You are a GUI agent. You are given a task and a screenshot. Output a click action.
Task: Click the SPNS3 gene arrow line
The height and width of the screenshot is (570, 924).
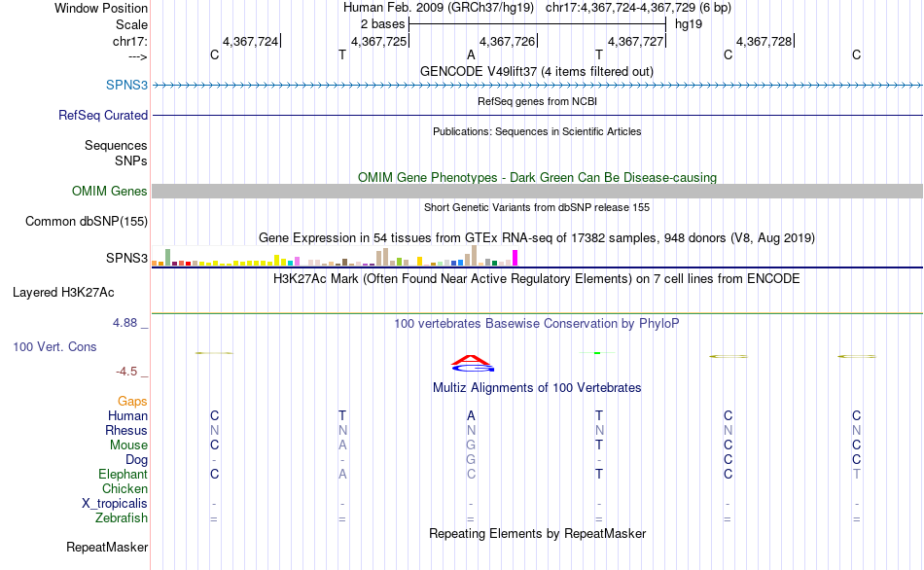pos(537,86)
